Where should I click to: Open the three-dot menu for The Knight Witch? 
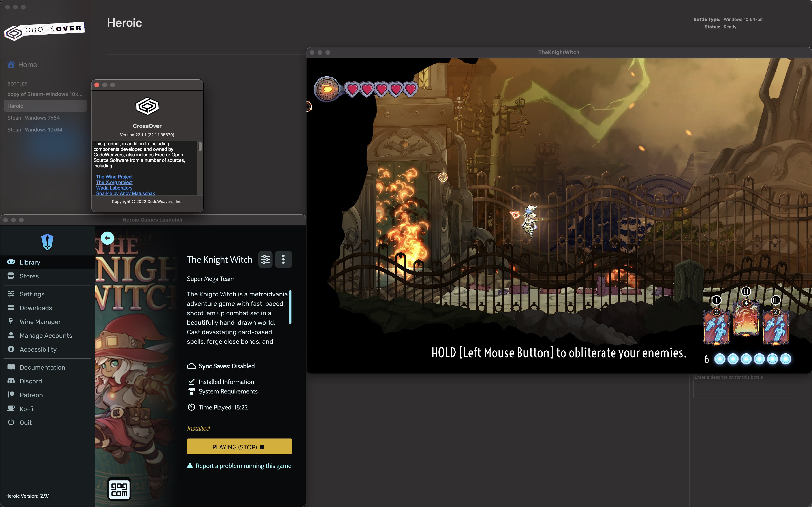(283, 259)
